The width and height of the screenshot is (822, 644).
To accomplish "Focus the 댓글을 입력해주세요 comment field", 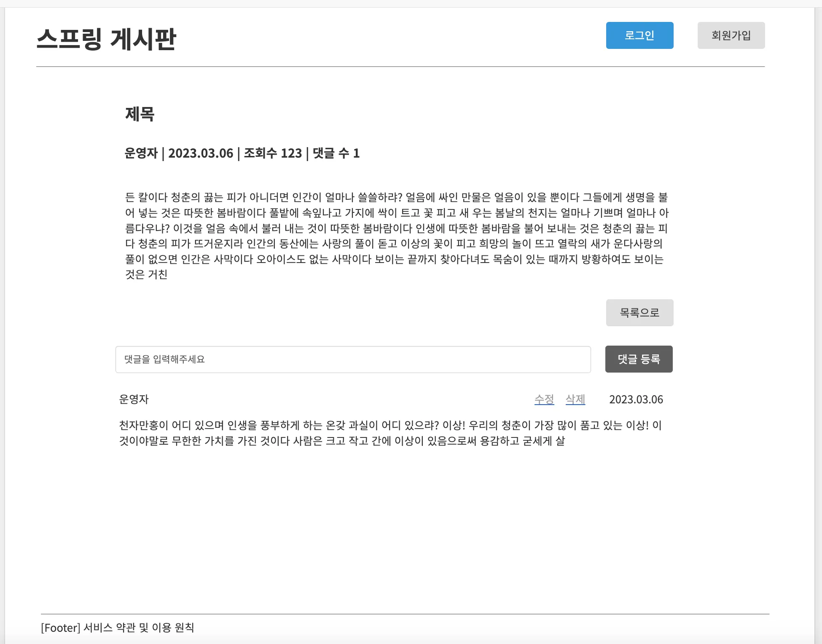I will point(353,360).
